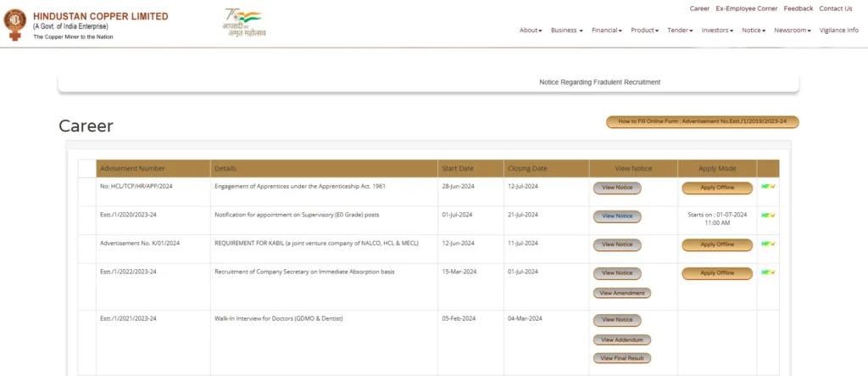
Task: Open the Career link in top bar
Action: [699, 8]
